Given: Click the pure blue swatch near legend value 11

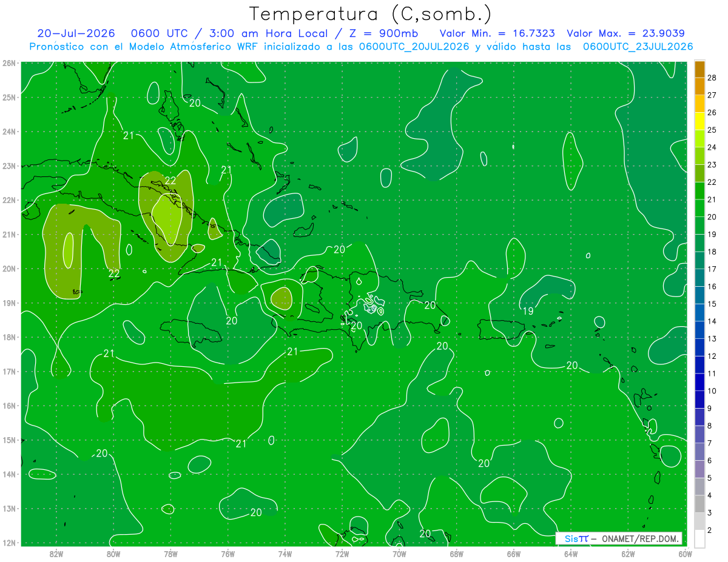Looking at the screenshot, I should [699, 381].
